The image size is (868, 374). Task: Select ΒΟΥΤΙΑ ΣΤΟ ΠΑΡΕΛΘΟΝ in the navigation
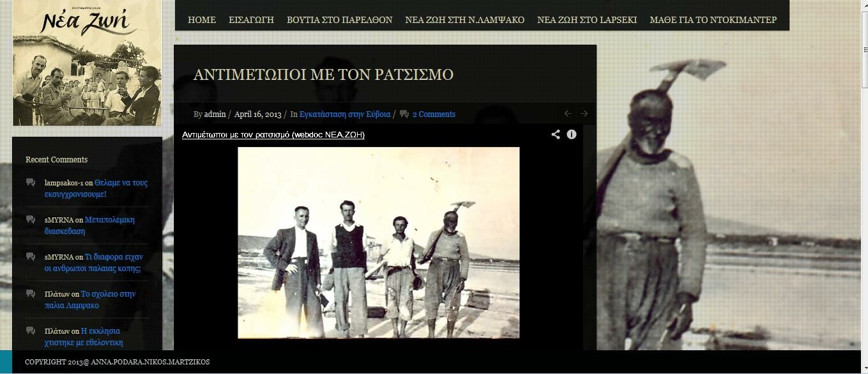[x=339, y=20]
